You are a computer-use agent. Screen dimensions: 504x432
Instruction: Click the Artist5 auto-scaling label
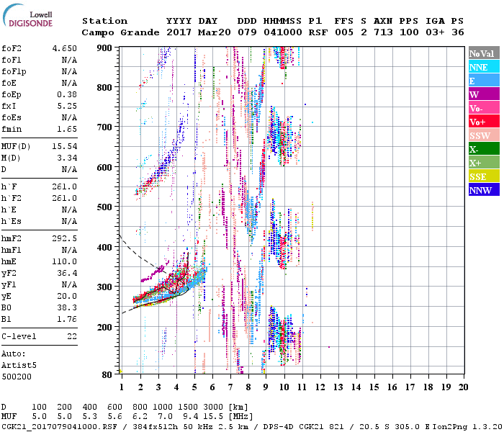point(19,366)
